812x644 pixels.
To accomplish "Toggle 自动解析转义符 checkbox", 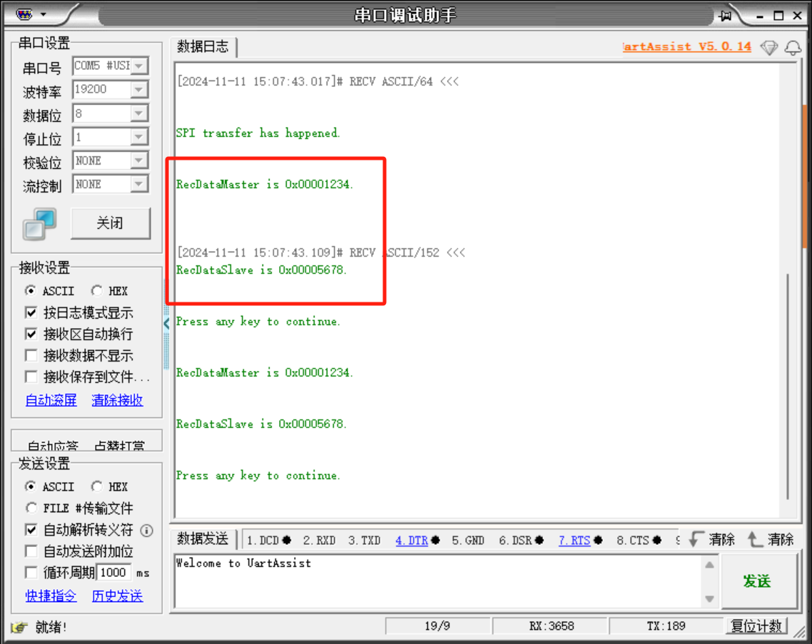I will 31,530.
